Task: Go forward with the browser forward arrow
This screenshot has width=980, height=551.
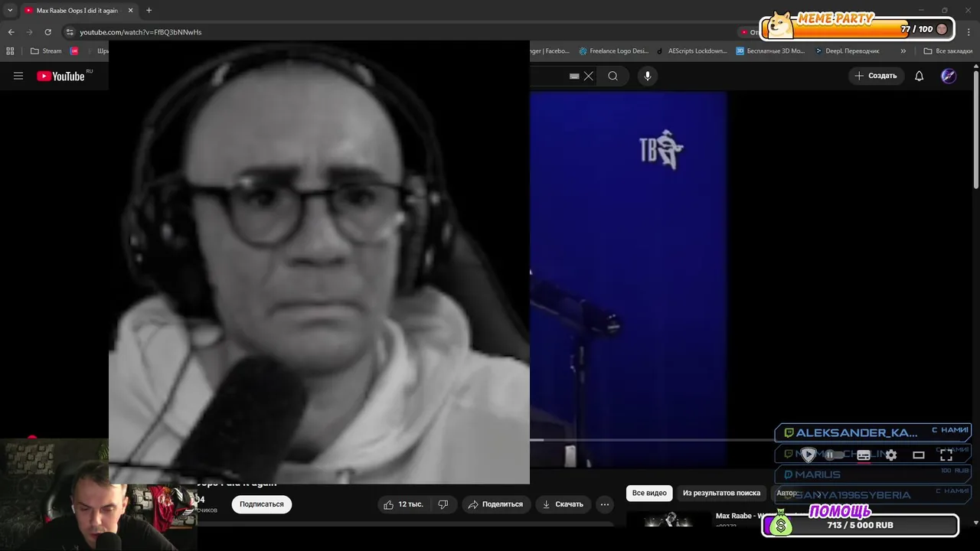Action: (29, 32)
